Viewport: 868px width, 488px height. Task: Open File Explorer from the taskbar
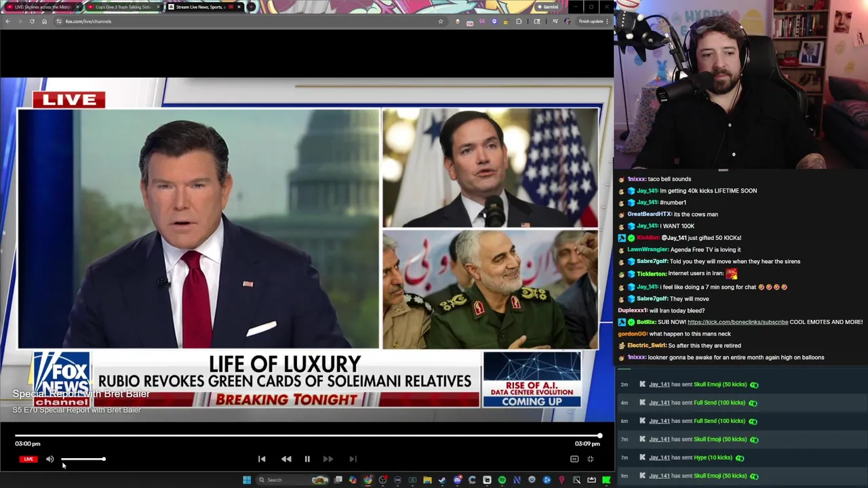(427, 480)
